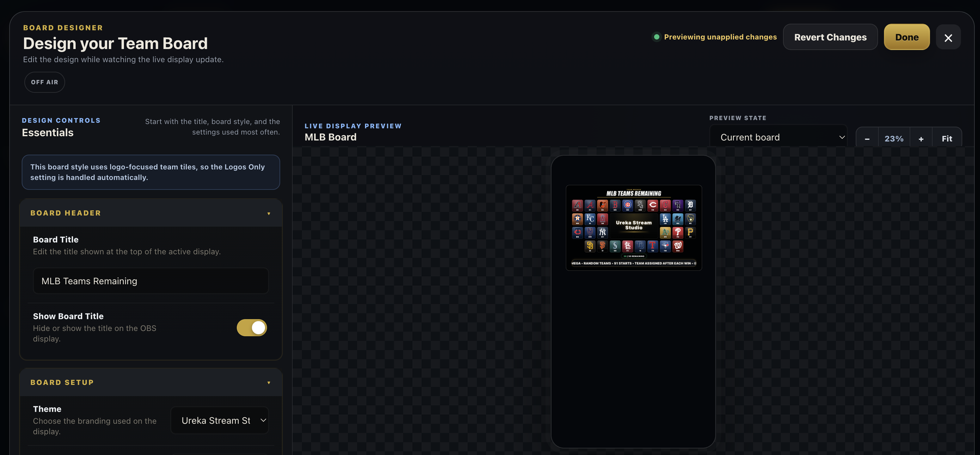
Task: Click the Cincinnati Reds logo tile
Action: pyautogui.click(x=652, y=205)
